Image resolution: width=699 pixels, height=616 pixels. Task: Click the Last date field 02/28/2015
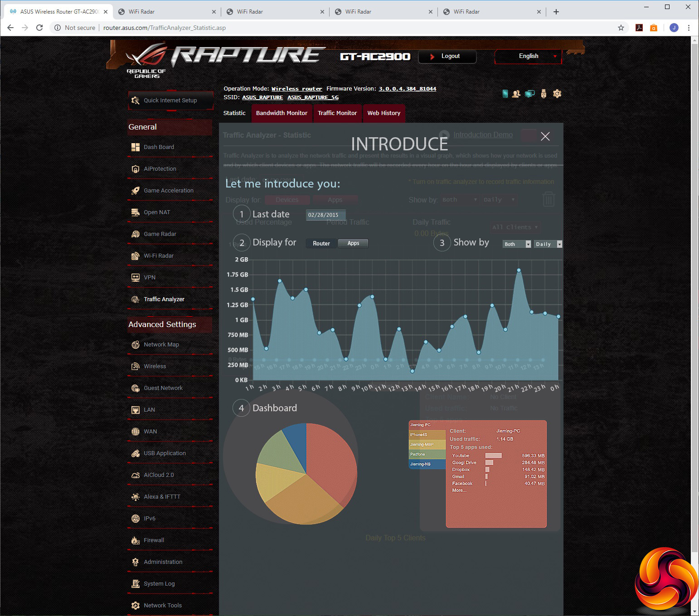tap(325, 215)
